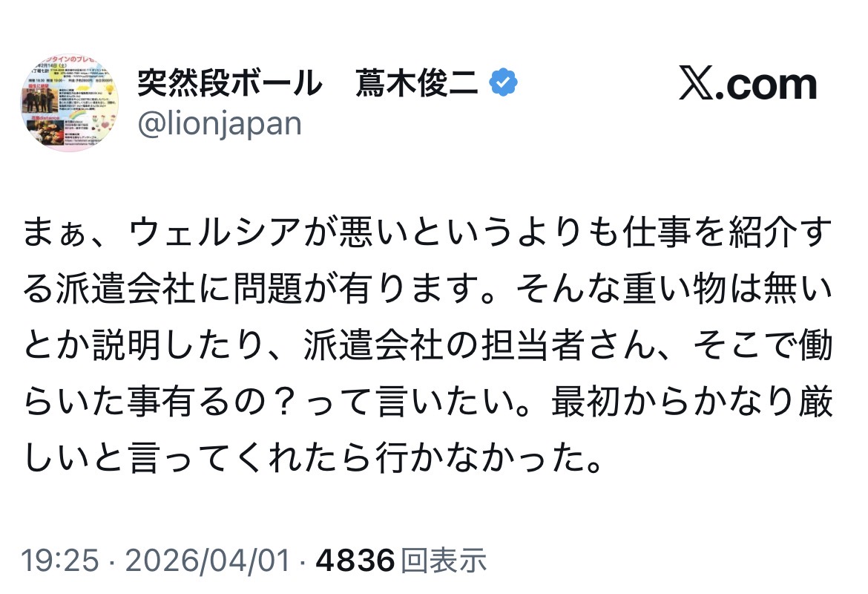This screenshot has height=594, width=868.
Task: Open the 突然段ボール display name
Action: (x=229, y=85)
